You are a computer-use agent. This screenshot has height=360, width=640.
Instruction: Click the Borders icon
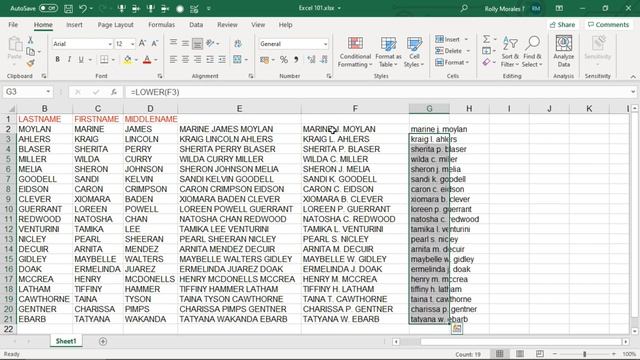click(104, 60)
